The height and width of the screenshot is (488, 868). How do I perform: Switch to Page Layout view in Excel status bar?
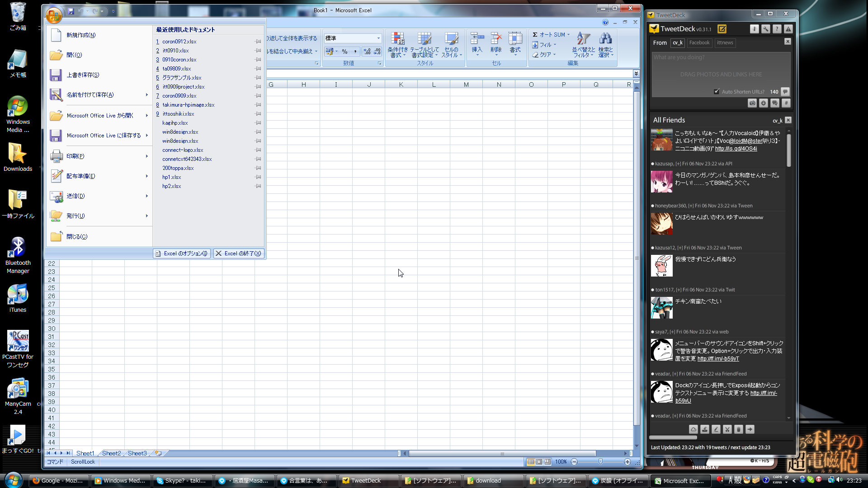[x=539, y=462]
